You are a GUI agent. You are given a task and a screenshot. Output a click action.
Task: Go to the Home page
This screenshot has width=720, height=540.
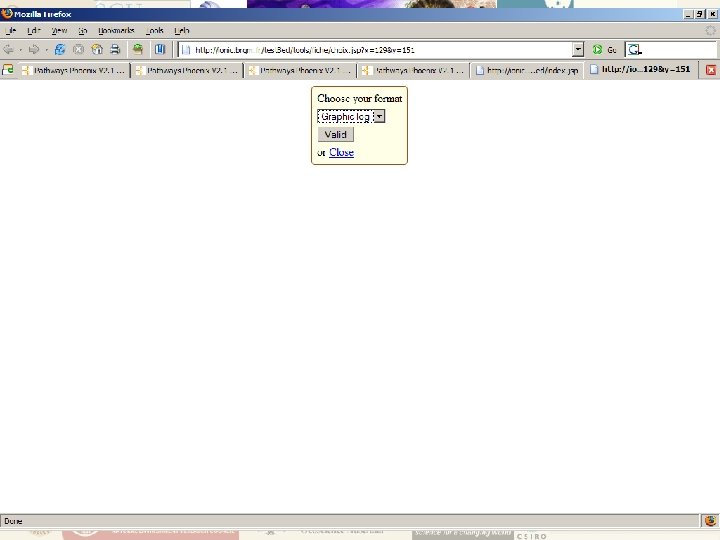[x=97, y=50]
